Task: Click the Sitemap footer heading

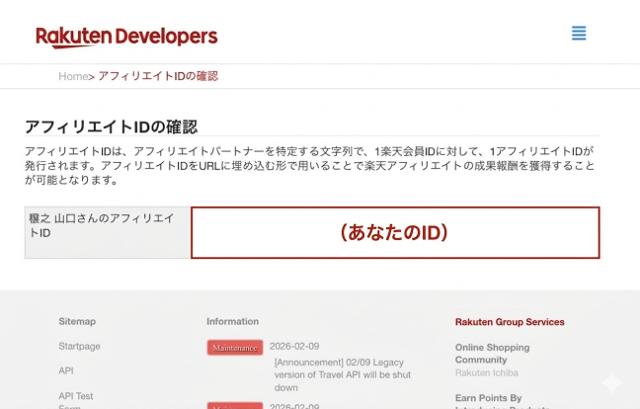Action: pos(77,321)
